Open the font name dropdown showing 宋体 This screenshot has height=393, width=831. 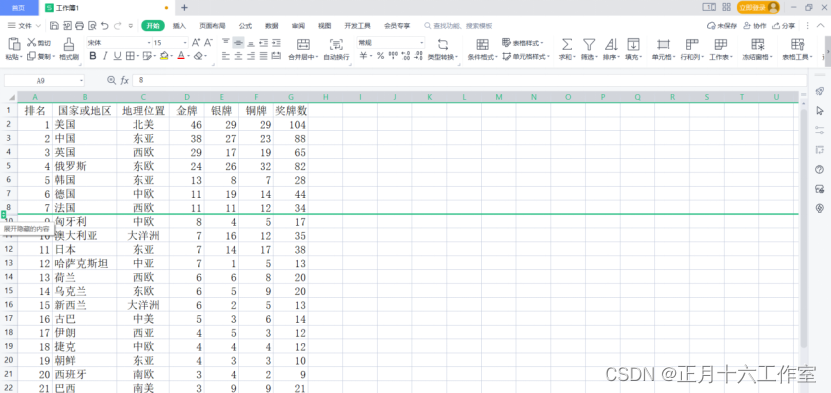coord(119,42)
